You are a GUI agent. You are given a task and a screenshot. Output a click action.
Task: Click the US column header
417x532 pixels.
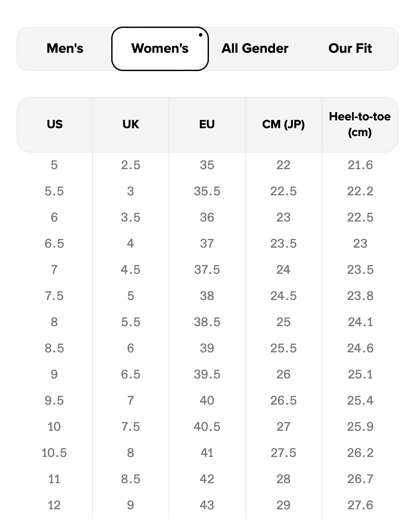click(55, 125)
